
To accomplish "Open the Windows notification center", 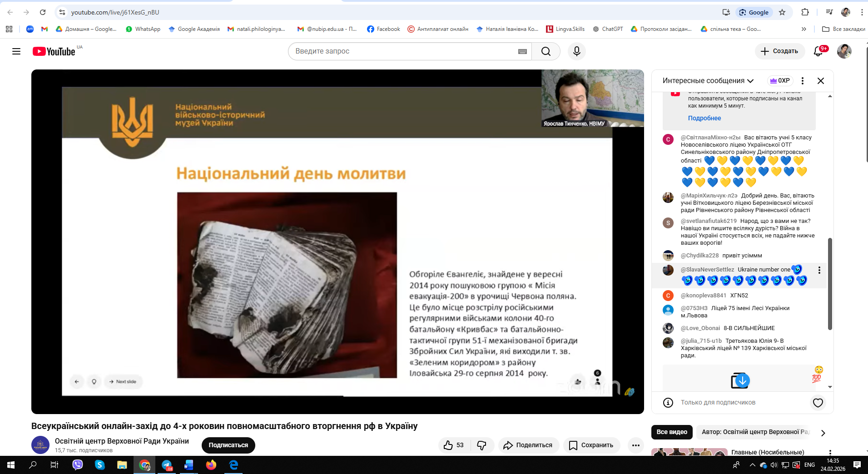I will tap(857, 465).
